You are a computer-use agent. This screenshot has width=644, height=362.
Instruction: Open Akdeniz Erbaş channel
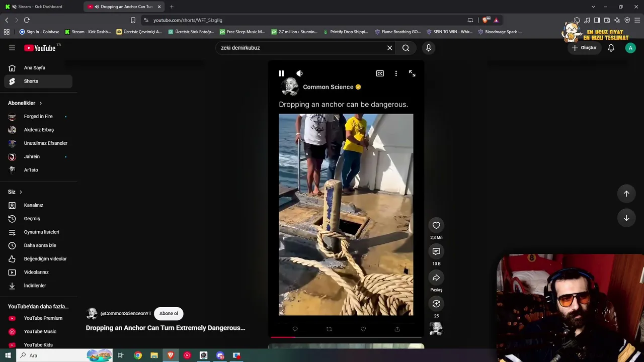38,130
